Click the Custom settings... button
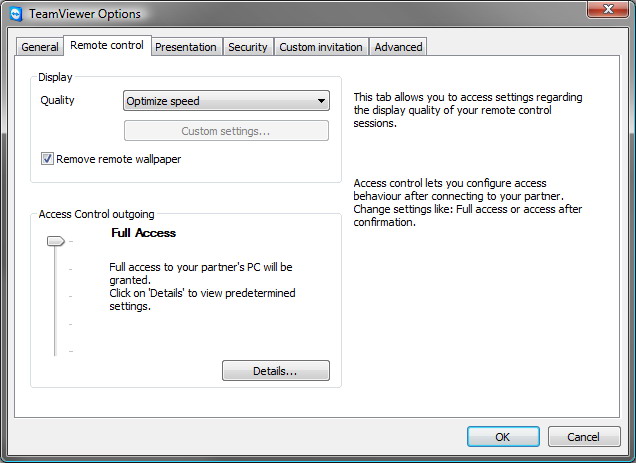This screenshot has width=636, height=463. [226, 131]
